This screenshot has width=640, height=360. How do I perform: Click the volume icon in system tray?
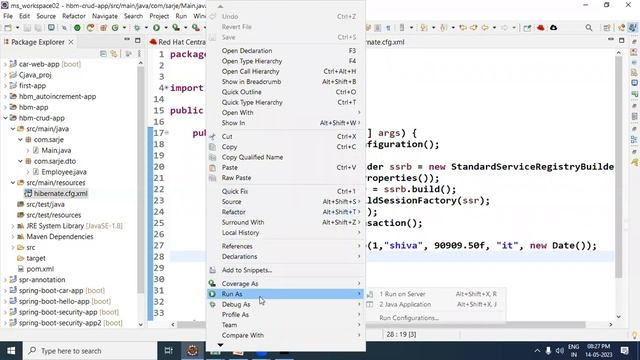(x=560, y=351)
